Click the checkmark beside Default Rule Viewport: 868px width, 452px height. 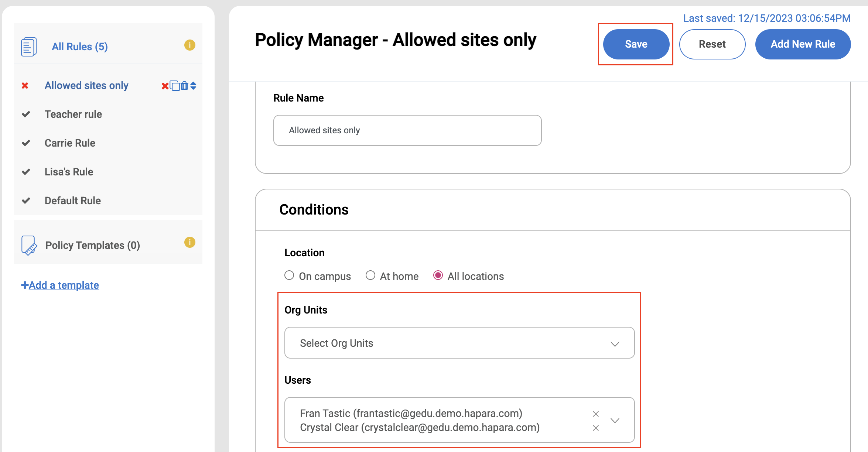tap(26, 201)
